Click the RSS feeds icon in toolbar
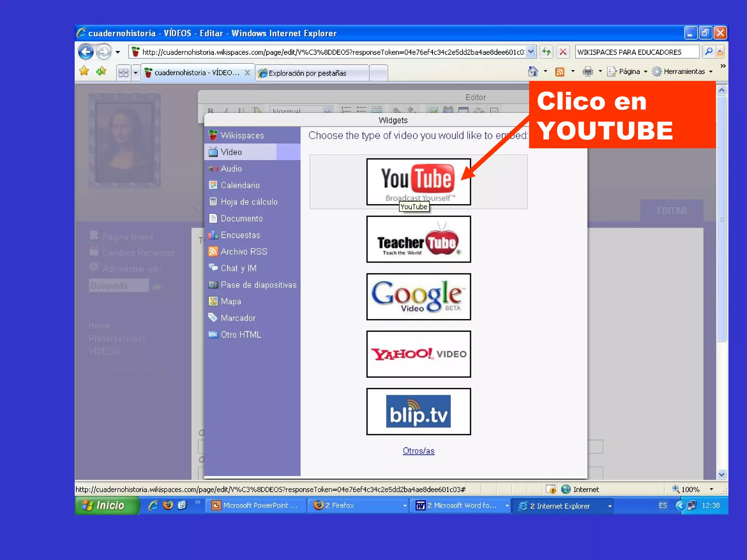The image size is (747, 560). [x=560, y=71]
